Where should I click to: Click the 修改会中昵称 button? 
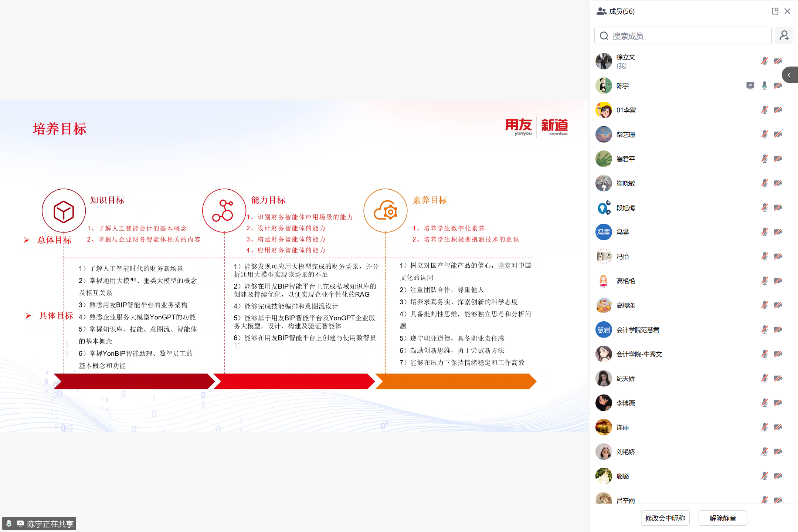(x=665, y=518)
